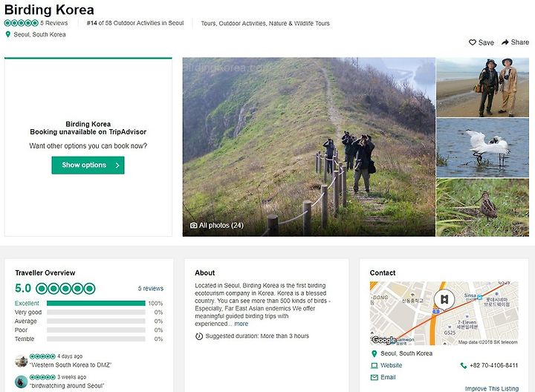Image resolution: width=535 pixels, height=392 pixels.
Task: Open thumbnail of snipe in grass
Action: point(482,208)
